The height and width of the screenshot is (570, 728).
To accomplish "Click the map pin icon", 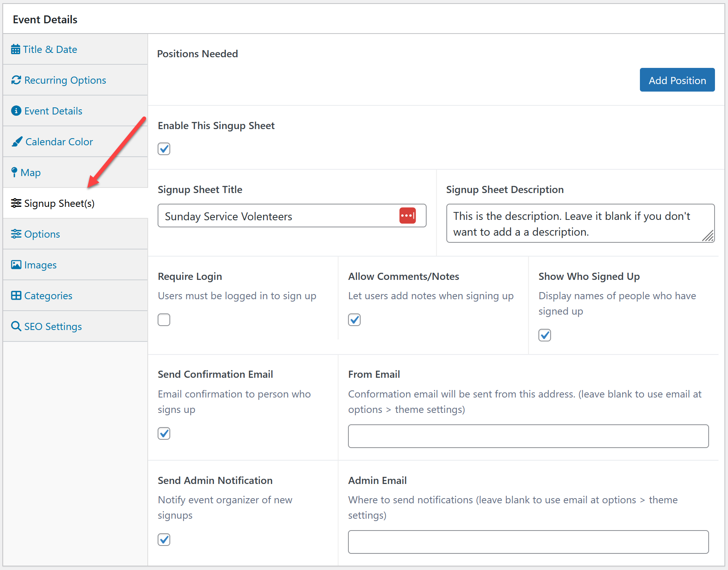I will click(x=14, y=172).
